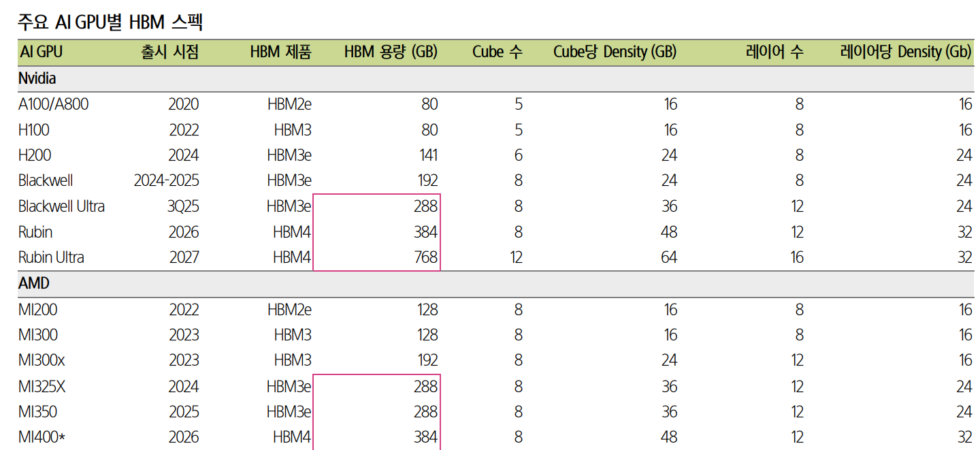This screenshot has width=980, height=450.
Task: Click the 'Cube 수' column header
Action: click(x=497, y=52)
